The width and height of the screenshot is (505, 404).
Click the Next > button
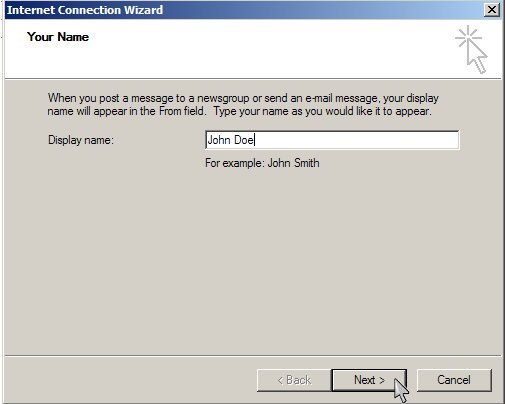(x=369, y=380)
